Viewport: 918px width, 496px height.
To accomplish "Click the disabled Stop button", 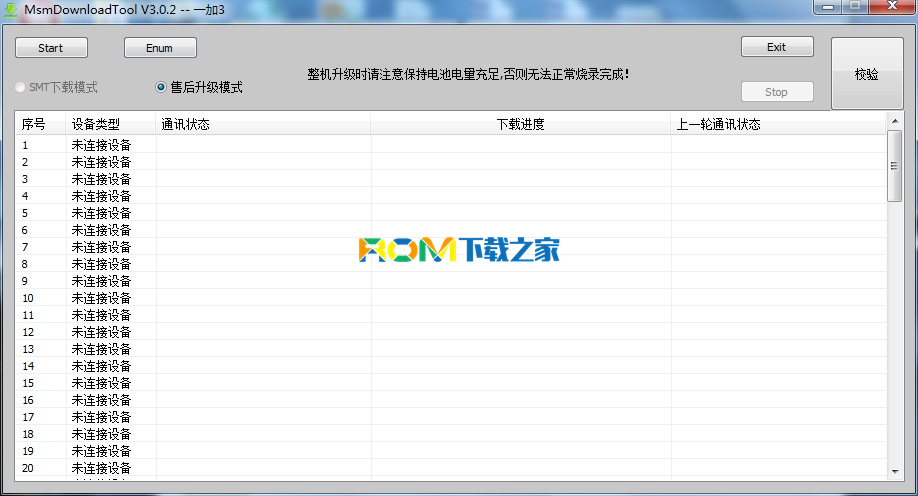I will coord(777,92).
